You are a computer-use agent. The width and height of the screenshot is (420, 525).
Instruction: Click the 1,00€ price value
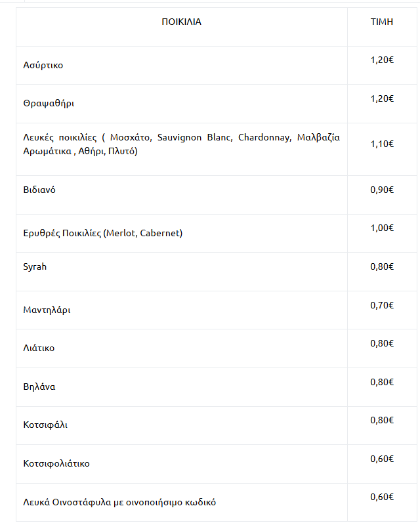(382, 228)
